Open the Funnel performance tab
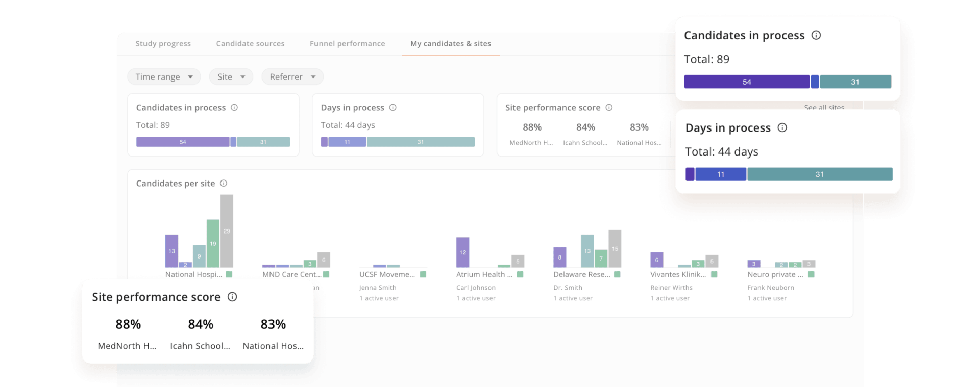Image resolution: width=980 pixels, height=387 pixels. pos(347,44)
